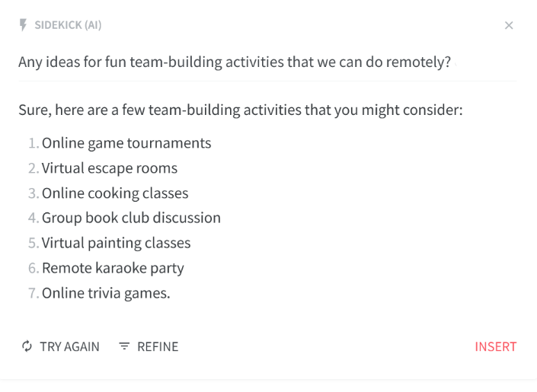Select the "Remote karaoke party" item

coord(113,268)
